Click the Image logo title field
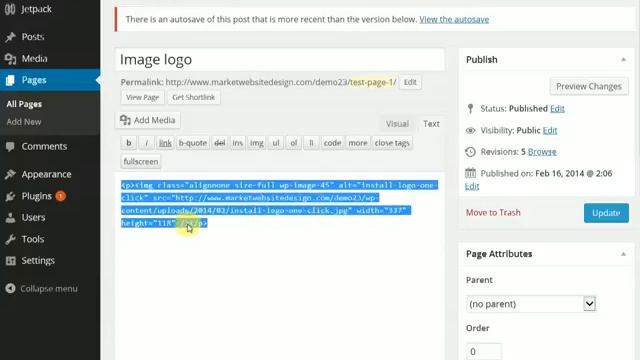The height and width of the screenshot is (360, 640). coord(280,60)
